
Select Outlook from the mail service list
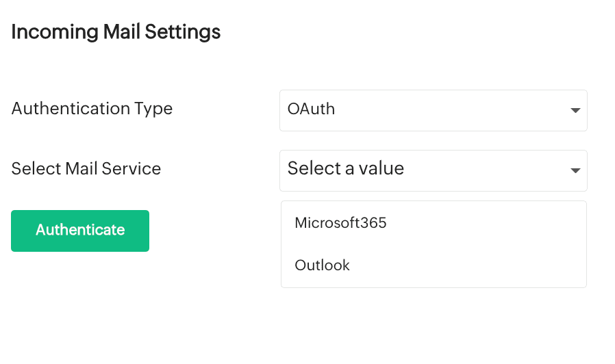click(322, 265)
